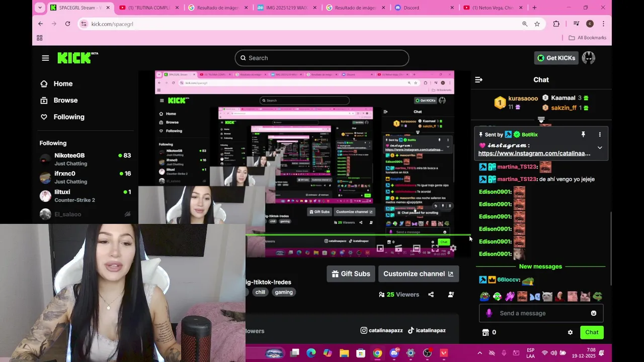Open ifrxnc0 followed channel
Viewport: 644px width, 362px height.
86,177
